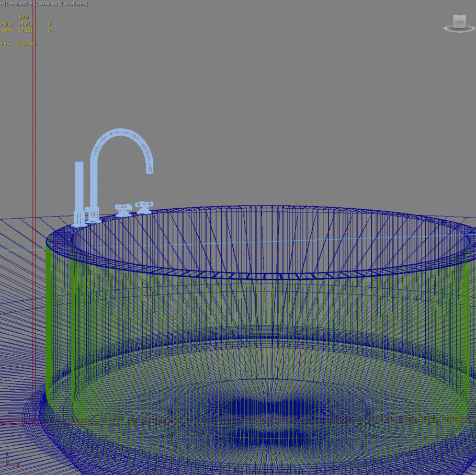Screen dimensions: 476x475
Task: Click the Total statistics heading
Action: pyautogui.click(x=24, y=17)
